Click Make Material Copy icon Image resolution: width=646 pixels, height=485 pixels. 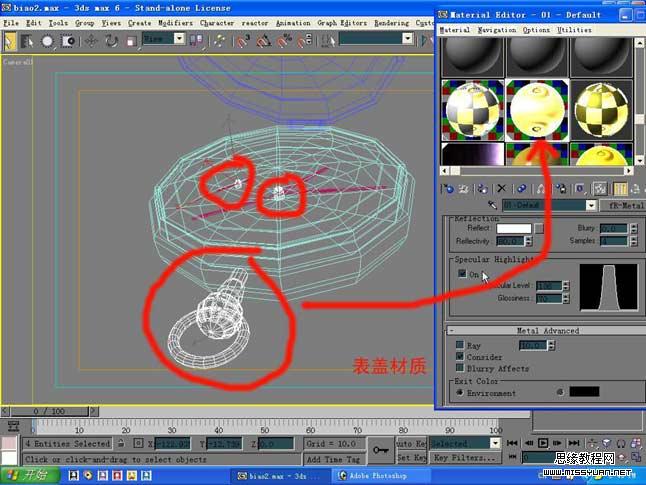point(521,189)
